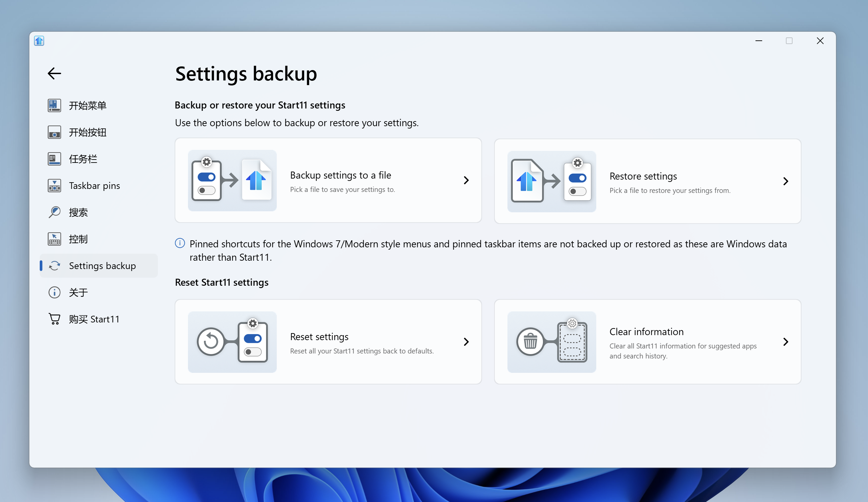The image size is (868, 502).
Task: Select the Settings backup sidebar item
Action: click(x=102, y=265)
